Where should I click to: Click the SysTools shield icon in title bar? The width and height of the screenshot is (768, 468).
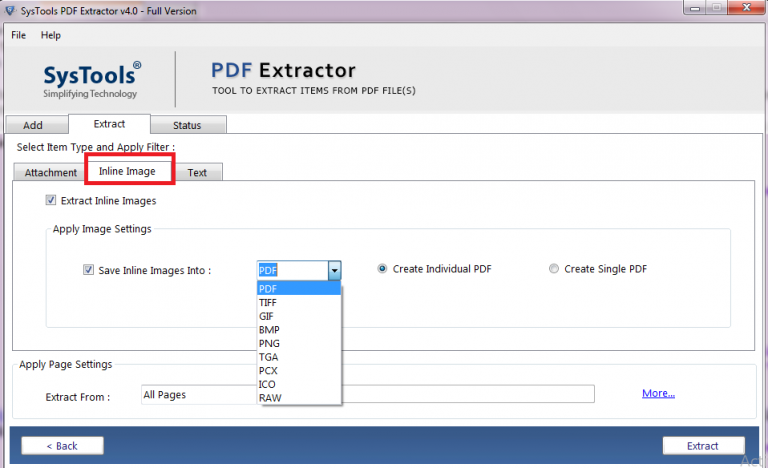tap(9, 10)
